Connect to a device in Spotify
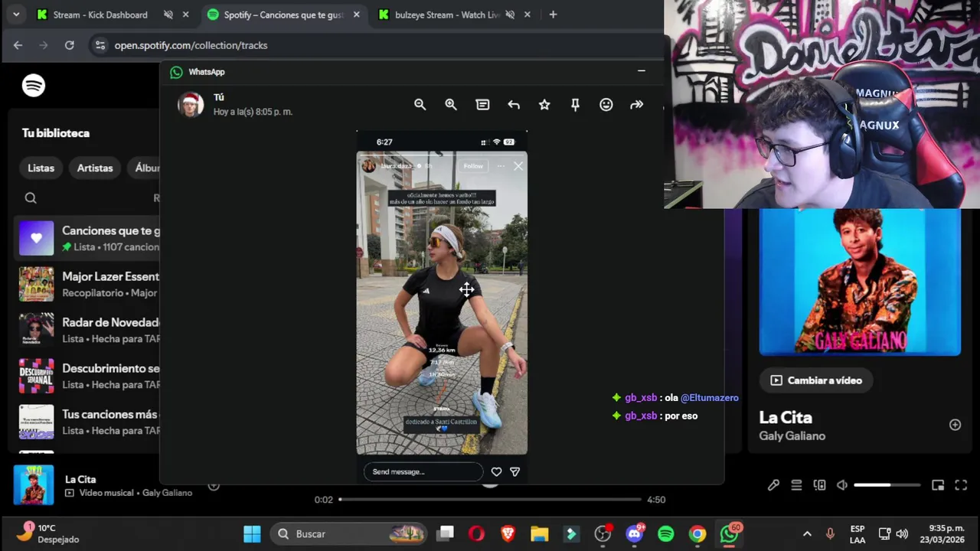980x551 pixels. (819, 485)
